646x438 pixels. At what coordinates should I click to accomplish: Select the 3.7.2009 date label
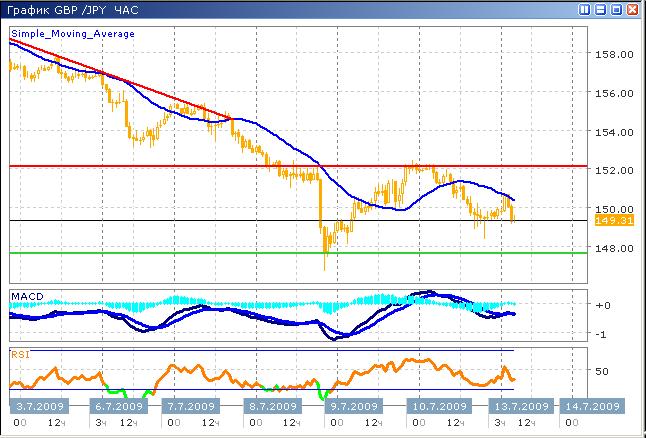41,406
